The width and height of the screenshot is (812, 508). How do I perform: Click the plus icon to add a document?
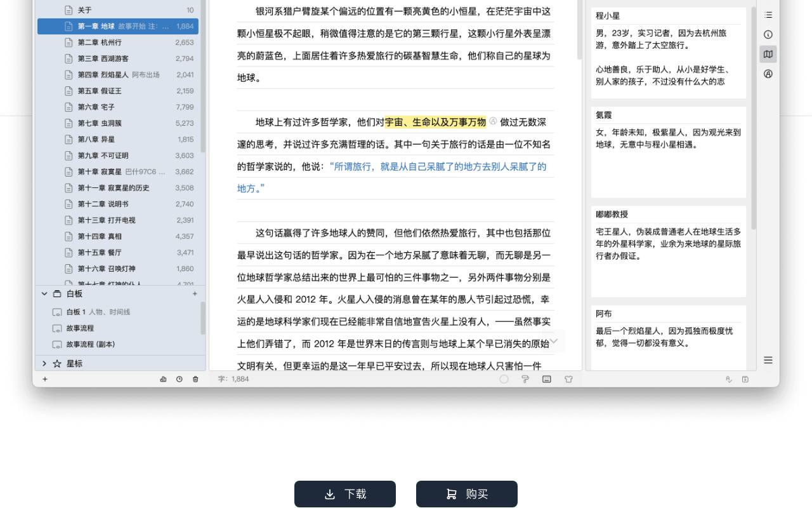click(x=45, y=379)
